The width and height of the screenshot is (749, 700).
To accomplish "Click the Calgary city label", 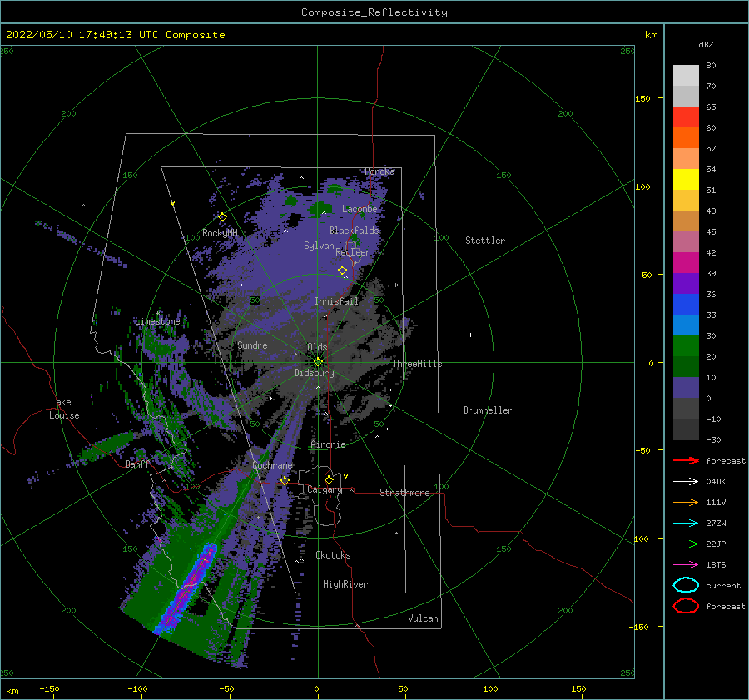I will tap(325, 489).
